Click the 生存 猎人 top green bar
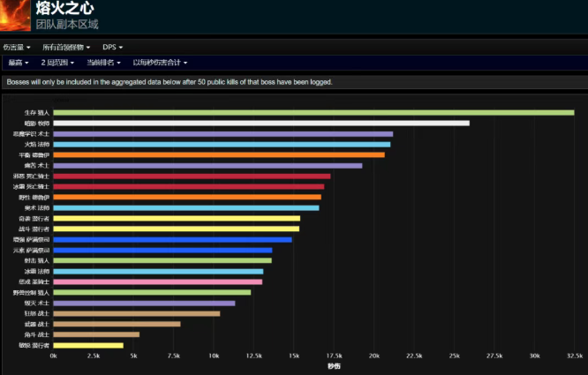The height and width of the screenshot is (375, 588). tap(313, 113)
